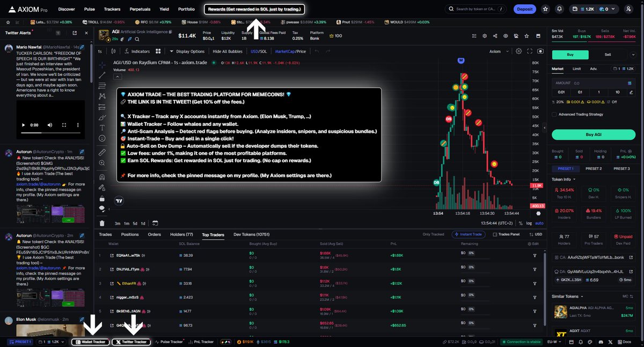Open the date range calendar icon under chart
Screen dimensions: 644x347
pyautogui.click(x=155, y=223)
